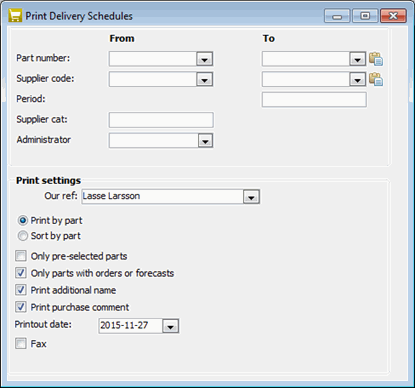
Task: Click paste-list icon beside Part number To
Action: pos(376,59)
